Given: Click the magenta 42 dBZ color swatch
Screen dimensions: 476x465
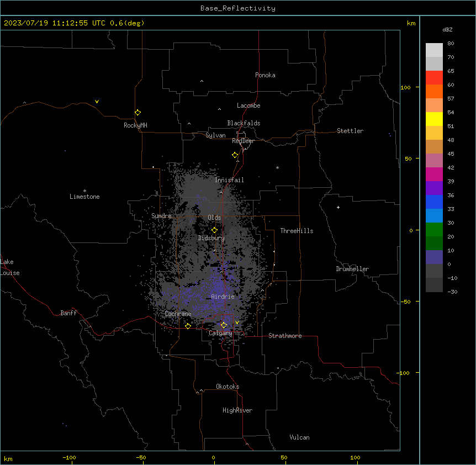Looking at the screenshot, I should pyautogui.click(x=434, y=174).
